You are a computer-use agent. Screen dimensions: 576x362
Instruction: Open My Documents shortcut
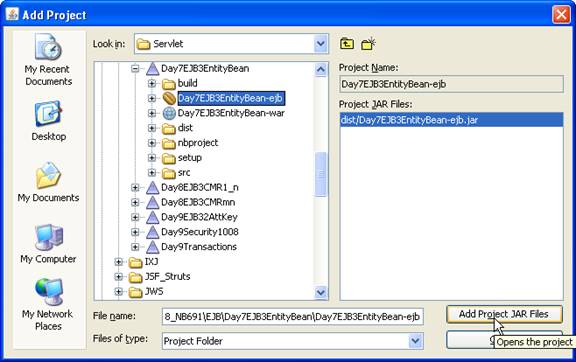point(48,182)
